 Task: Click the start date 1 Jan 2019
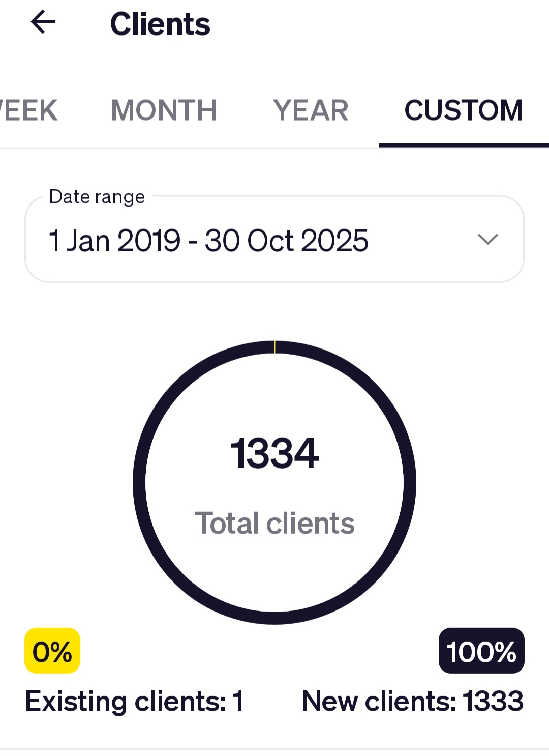point(114,240)
